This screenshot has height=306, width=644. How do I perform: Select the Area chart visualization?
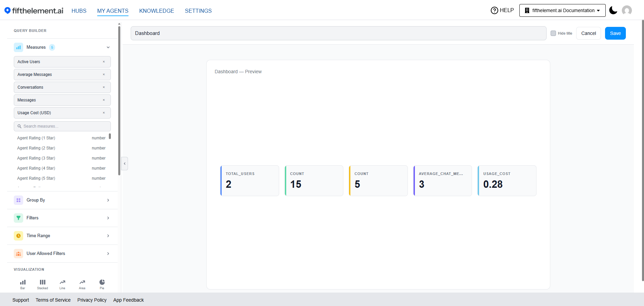pyautogui.click(x=82, y=284)
